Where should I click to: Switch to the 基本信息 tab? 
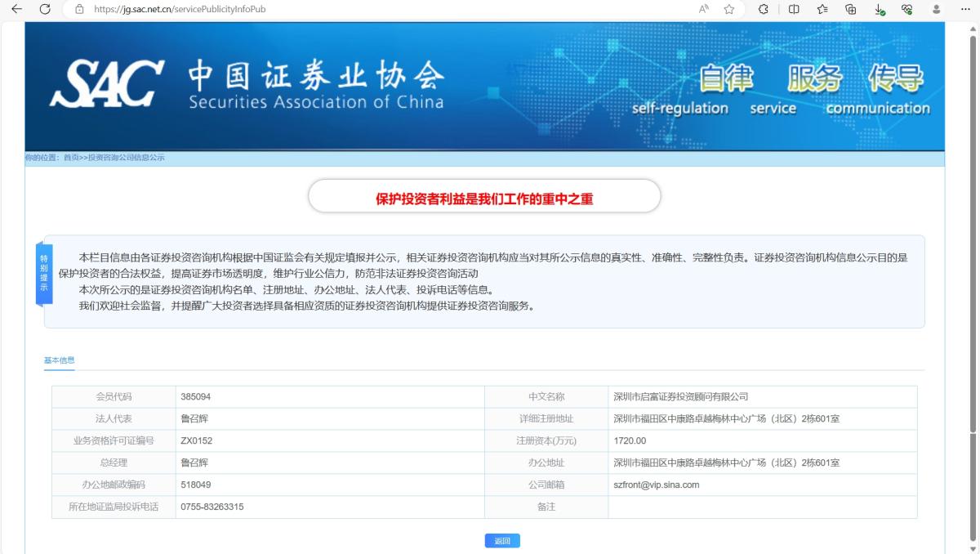point(59,360)
